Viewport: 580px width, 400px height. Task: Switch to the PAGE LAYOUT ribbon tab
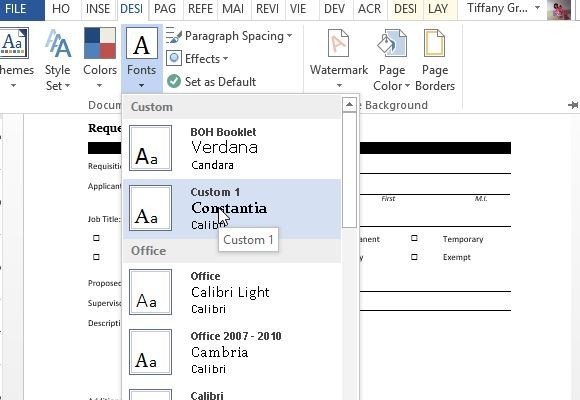point(165,9)
